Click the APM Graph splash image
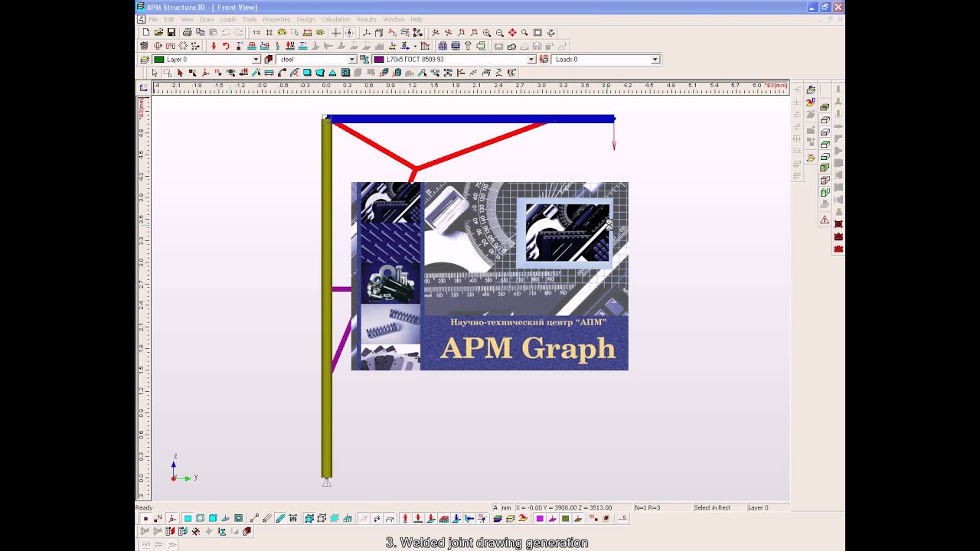Image resolution: width=980 pixels, height=551 pixels. coord(489,276)
